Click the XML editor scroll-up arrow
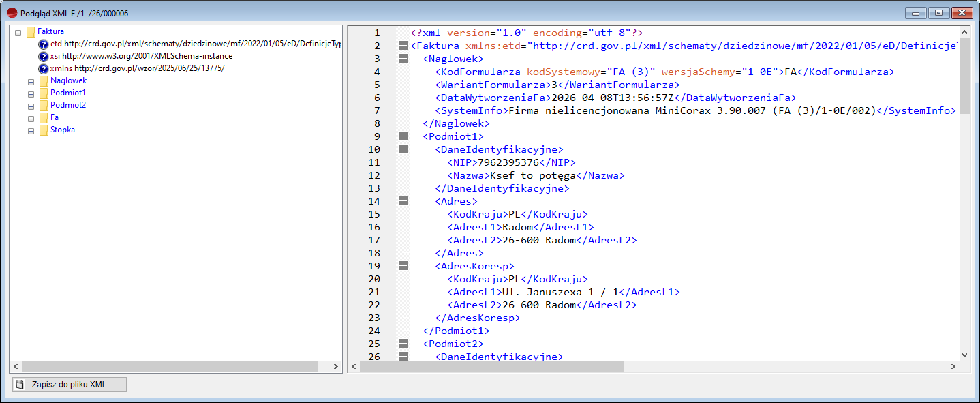Image resolution: width=980 pixels, height=403 pixels. (x=964, y=32)
